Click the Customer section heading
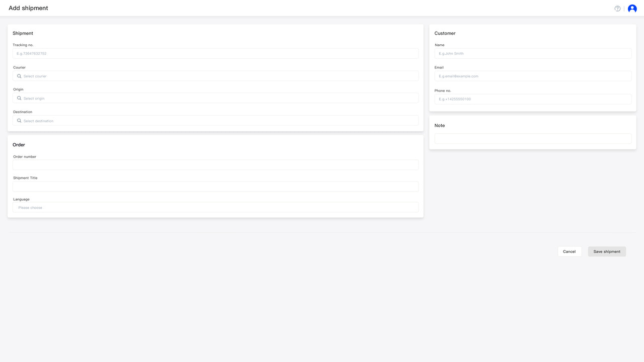Screen dimensions: 644x362 click(x=445, y=33)
